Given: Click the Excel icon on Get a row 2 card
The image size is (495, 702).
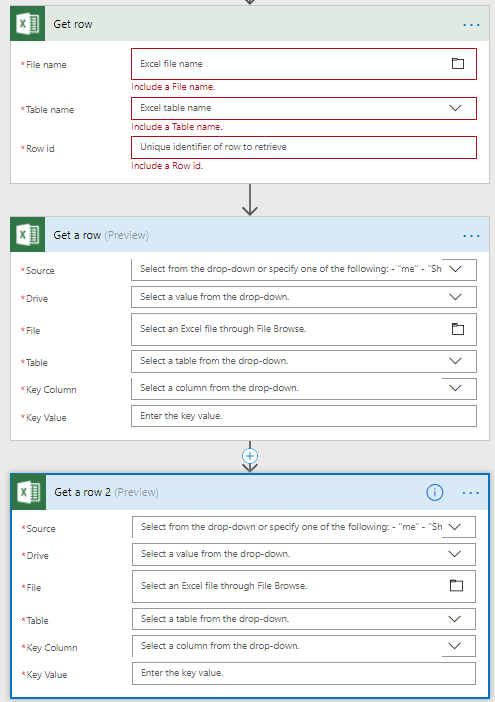Looking at the screenshot, I should click(29, 492).
